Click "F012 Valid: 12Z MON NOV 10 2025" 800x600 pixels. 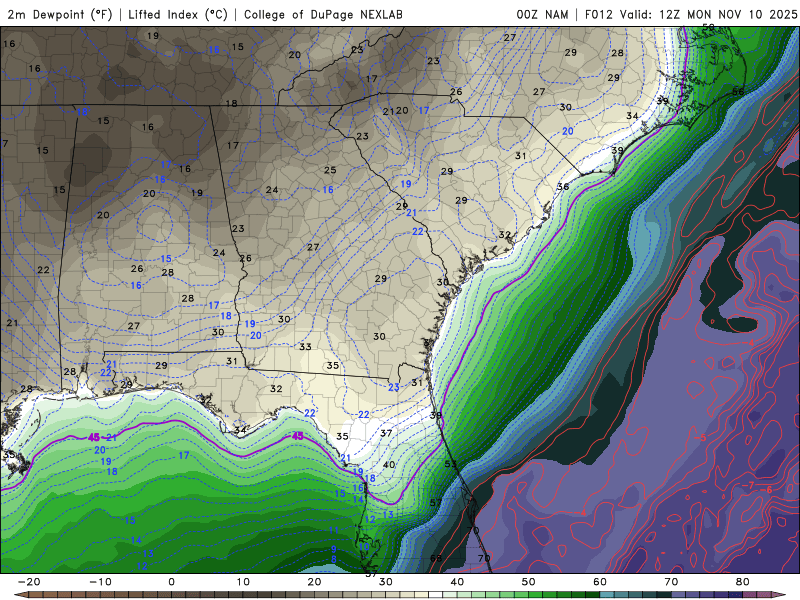[691, 15]
